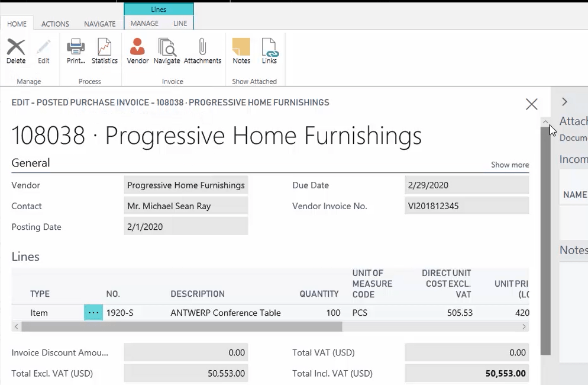Click the Due Date field 2/29/2020
The height and width of the screenshot is (385, 588).
coord(467,185)
